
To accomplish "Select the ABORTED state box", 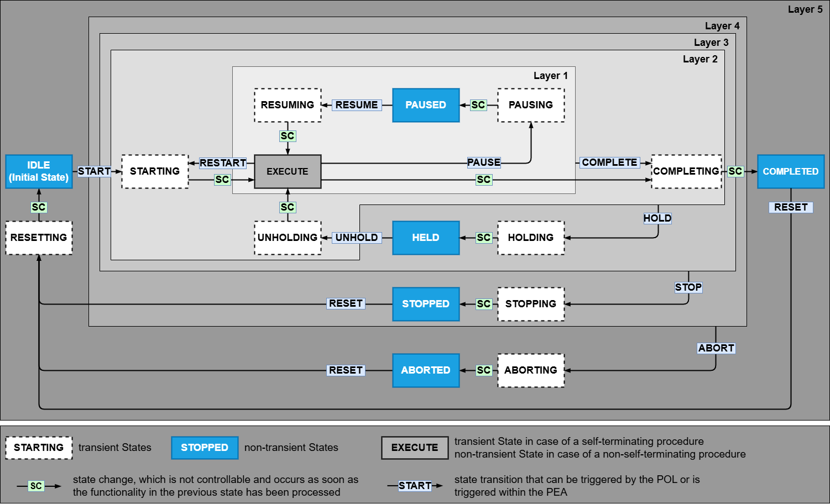I will coord(426,370).
